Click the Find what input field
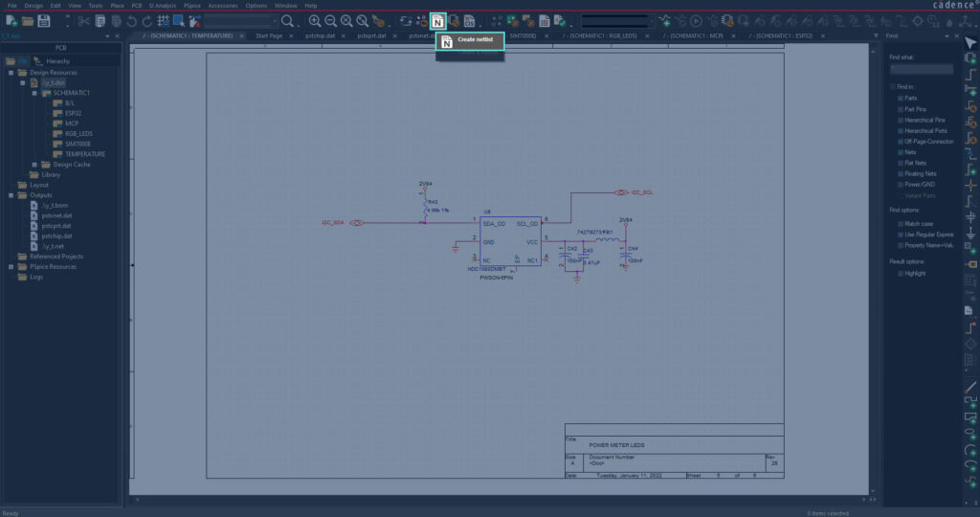 point(921,69)
